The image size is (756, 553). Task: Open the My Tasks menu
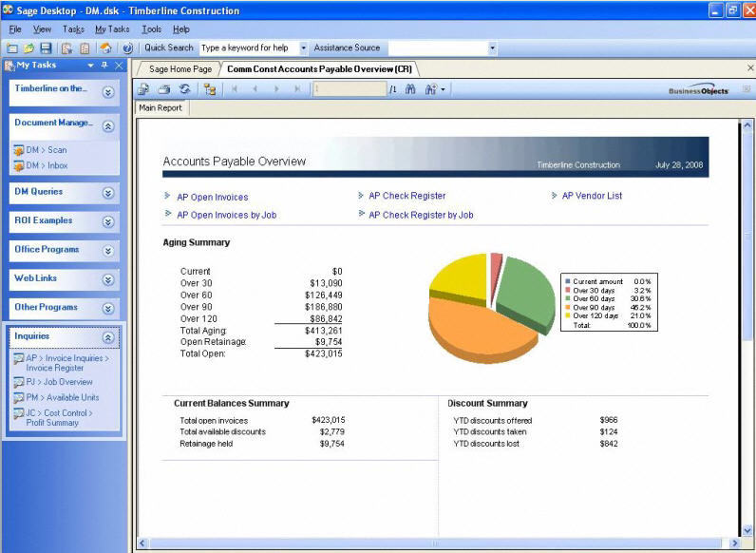(x=112, y=29)
